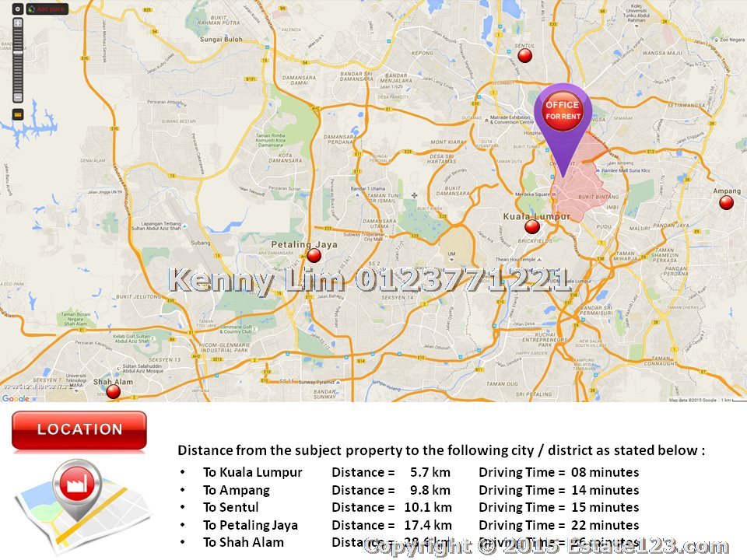Select the red marker at Kuala Lumpur
The height and width of the screenshot is (560, 747).
(x=532, y=227)
